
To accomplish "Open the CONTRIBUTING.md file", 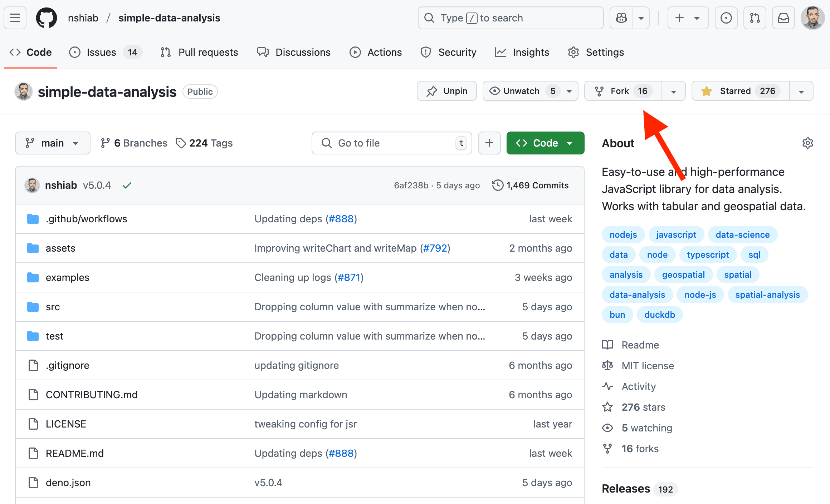I will [92, 395].
